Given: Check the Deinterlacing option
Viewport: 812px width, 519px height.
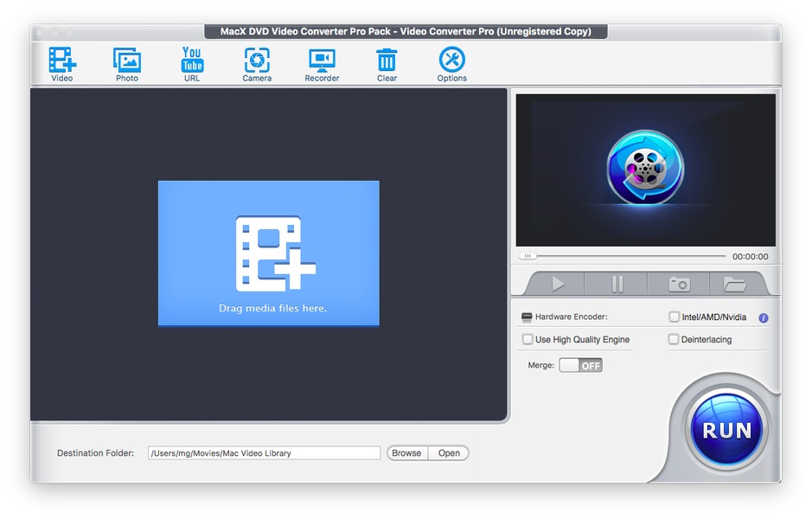Looking at the screenshot, I should pos(675,340).
